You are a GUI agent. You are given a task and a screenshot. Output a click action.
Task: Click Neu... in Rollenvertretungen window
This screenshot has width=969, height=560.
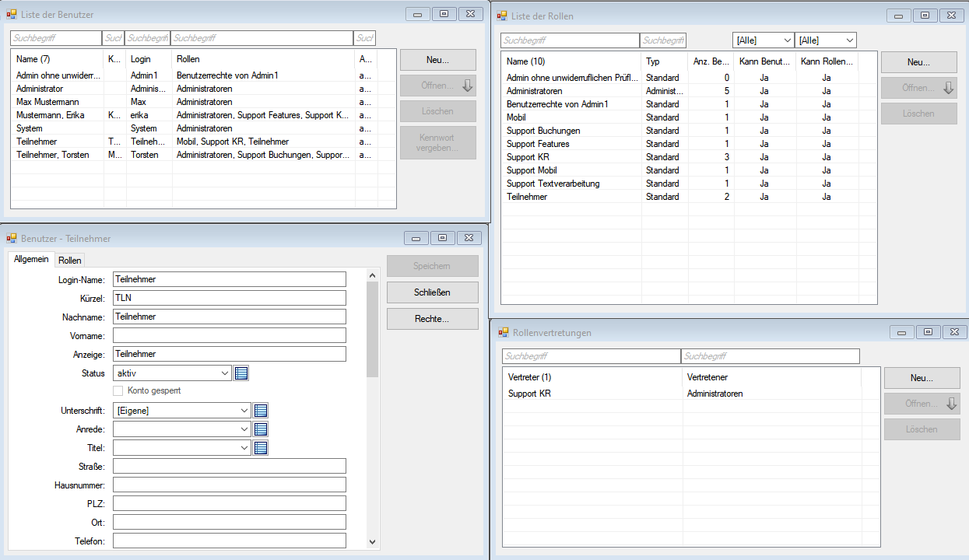coord(922,378)
